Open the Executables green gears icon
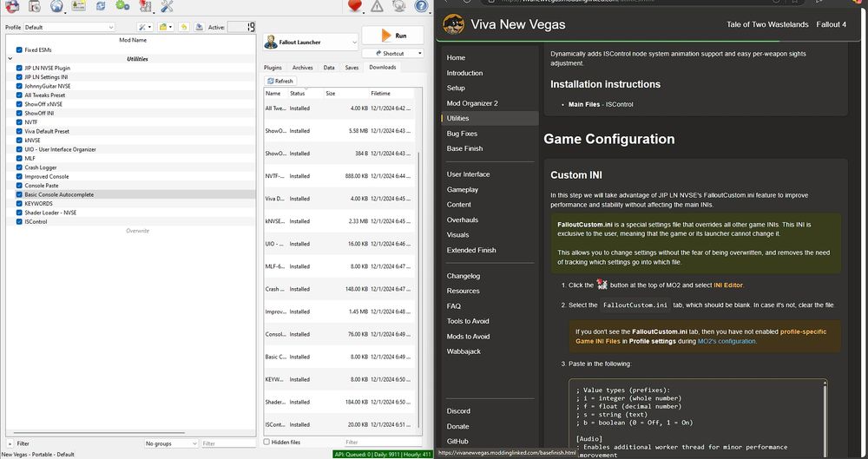Image resolution: width=868 pixels, height=459 pixels. point(122,6)
